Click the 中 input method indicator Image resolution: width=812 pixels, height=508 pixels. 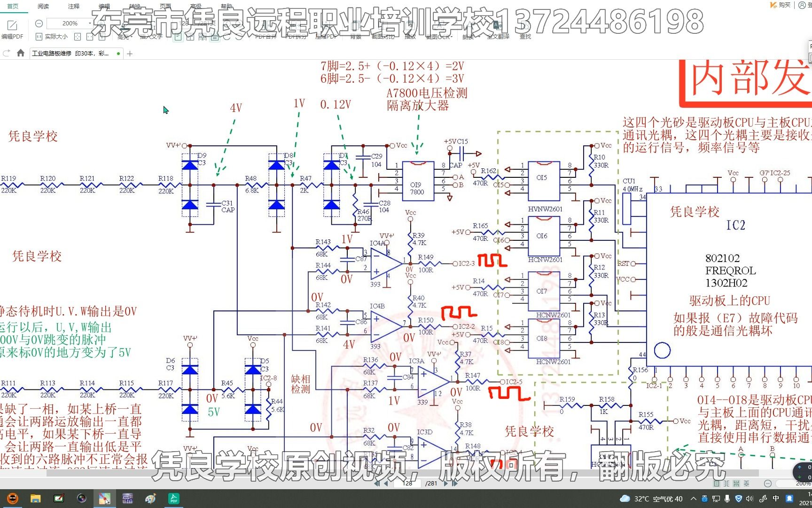click(776, 499)
